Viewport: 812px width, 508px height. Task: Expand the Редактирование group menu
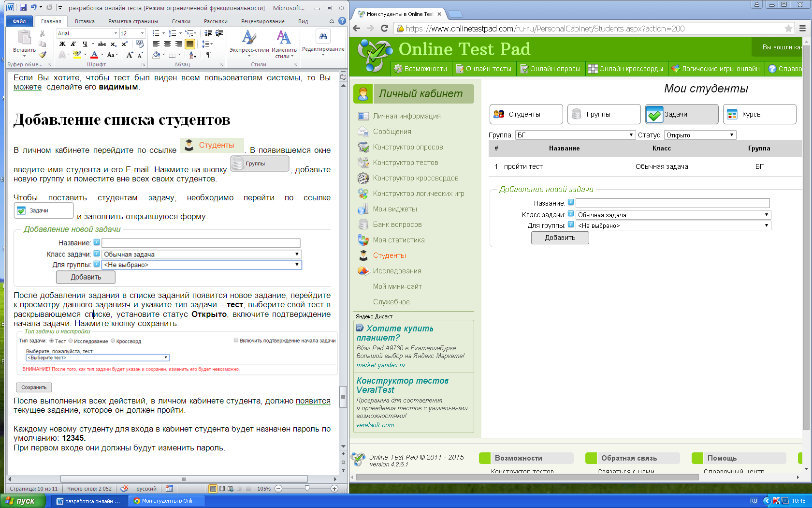[x=323, y=43]
